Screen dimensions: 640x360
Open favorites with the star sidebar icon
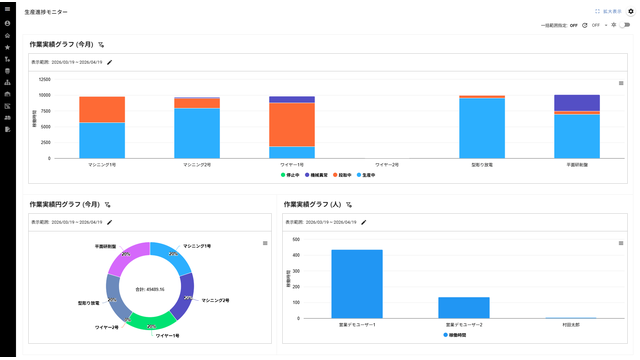pyautogui.click(x=7, y=47)
